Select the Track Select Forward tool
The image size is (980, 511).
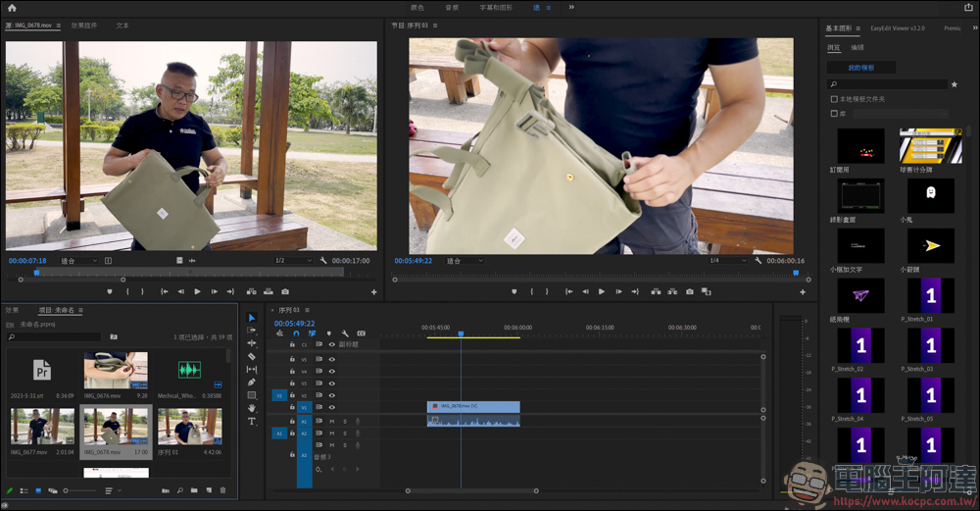click(x=252, y=331)
